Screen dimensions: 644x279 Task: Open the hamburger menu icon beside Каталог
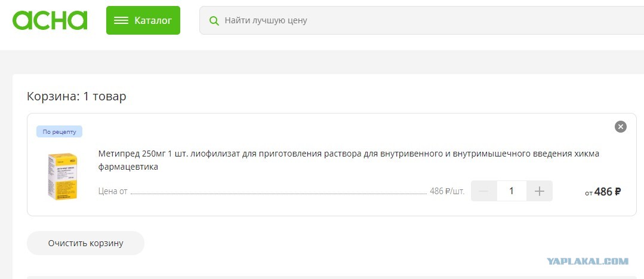(x=121, y=20)
